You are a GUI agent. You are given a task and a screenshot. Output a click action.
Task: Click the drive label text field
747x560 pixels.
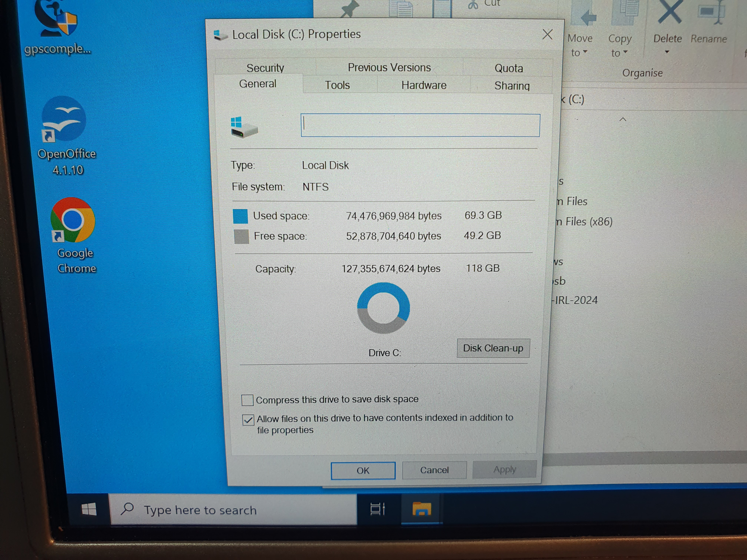click(420, 125)
